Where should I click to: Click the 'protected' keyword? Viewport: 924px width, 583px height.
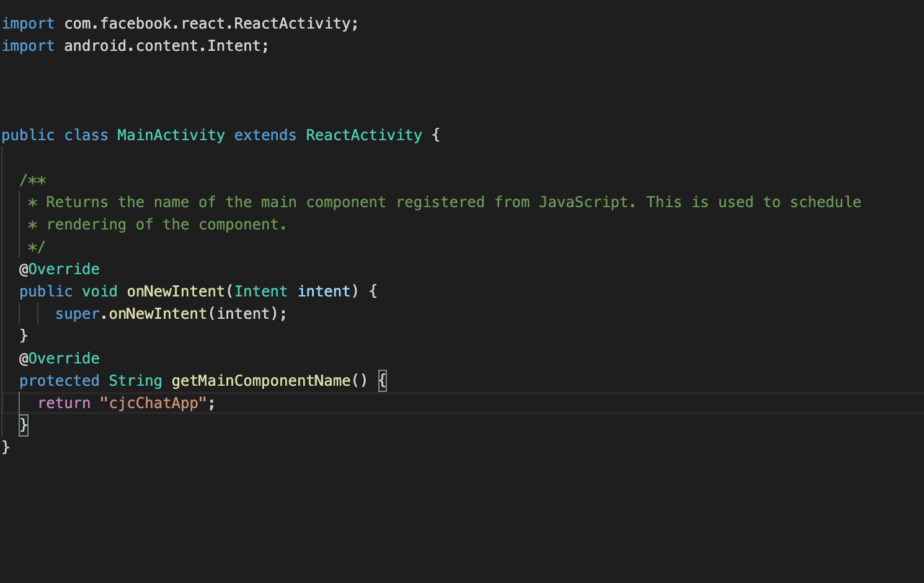coord(60,381)
